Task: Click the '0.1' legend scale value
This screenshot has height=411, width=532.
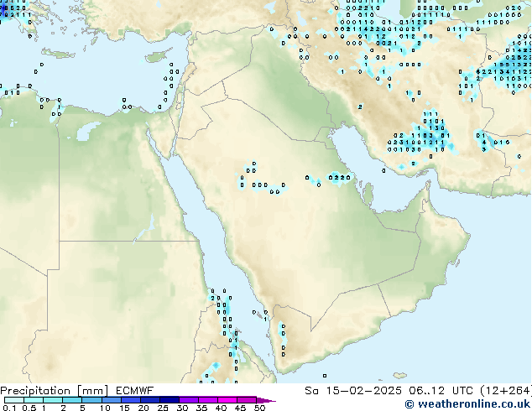Action: pos(9,408)
